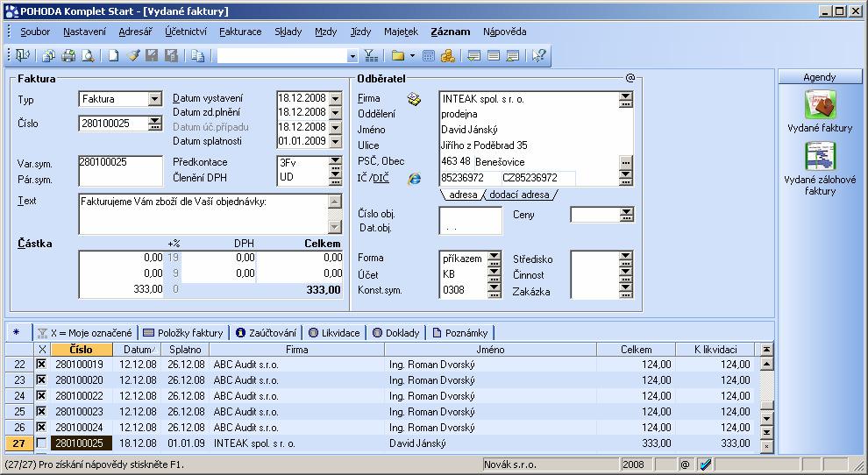Check X box for invoice 280100025
The image size is (868, 475).
(41, 443)
